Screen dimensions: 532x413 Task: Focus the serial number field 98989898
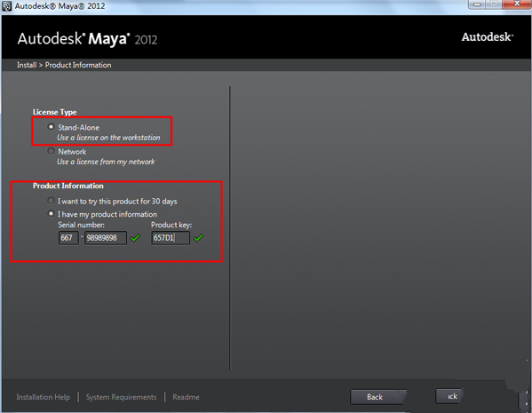point(106,238)
